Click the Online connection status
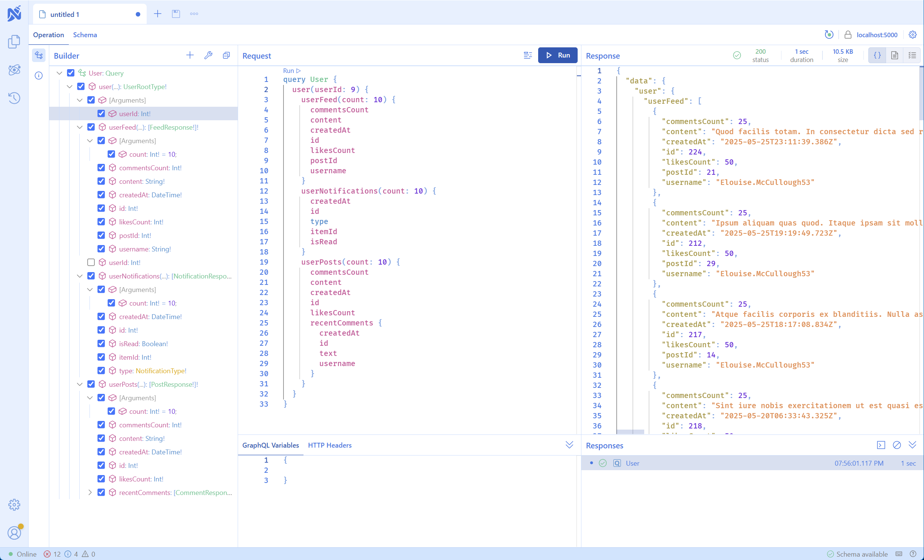 (23, 554)
